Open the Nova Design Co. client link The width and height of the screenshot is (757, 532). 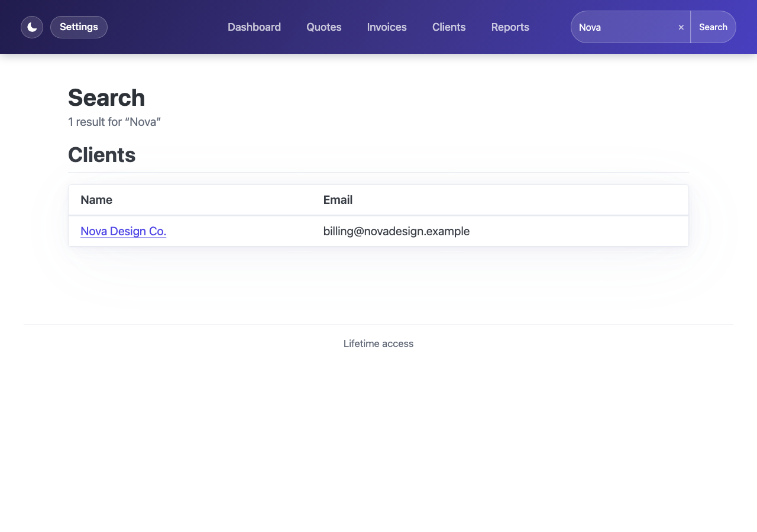[124, 231]
